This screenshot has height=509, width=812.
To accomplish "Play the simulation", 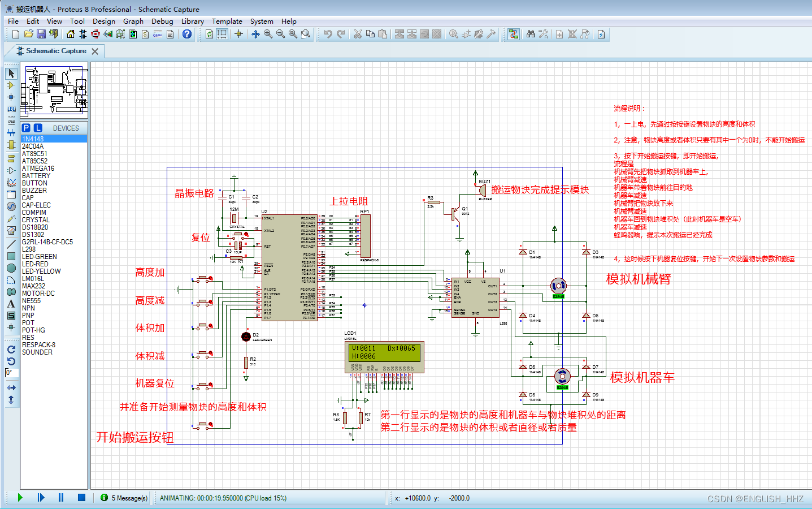I will click(20, 498).
